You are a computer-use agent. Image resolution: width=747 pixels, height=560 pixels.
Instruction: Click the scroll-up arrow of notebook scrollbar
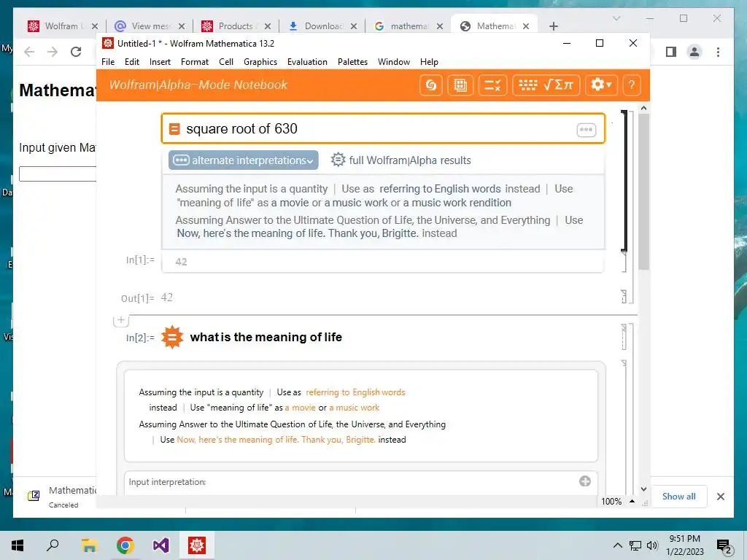pyautogui.click(x=643, y=109)
